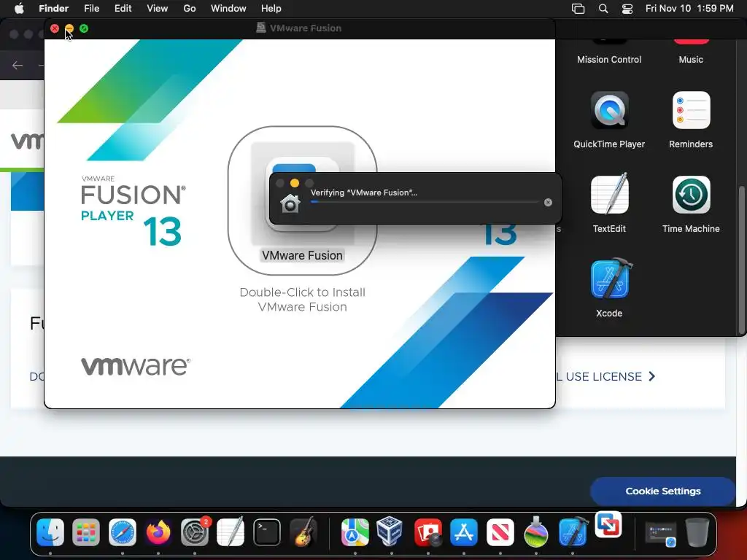This screenshot has height=560, width=747.
Task: Open Launchpad from the Dock
Action: (x=86, y=532)
